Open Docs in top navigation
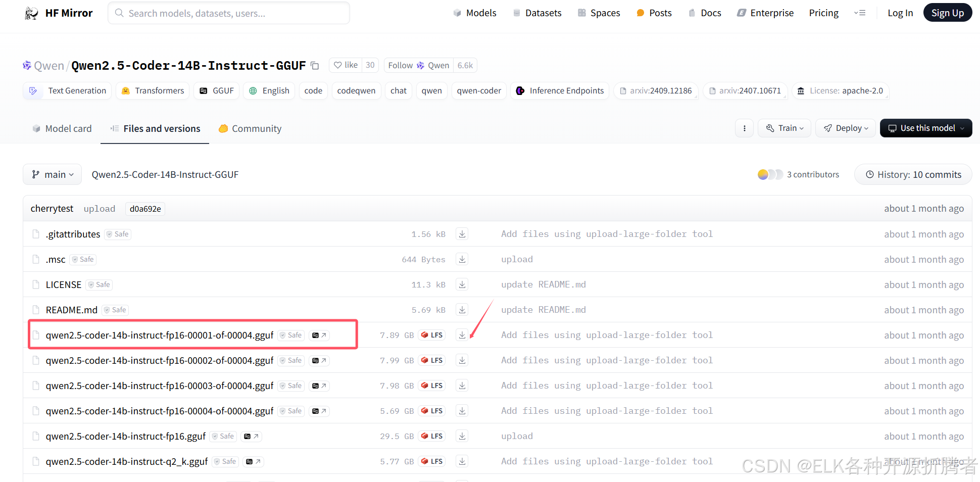Screen dimensions: 980x482 pos(705,13)
